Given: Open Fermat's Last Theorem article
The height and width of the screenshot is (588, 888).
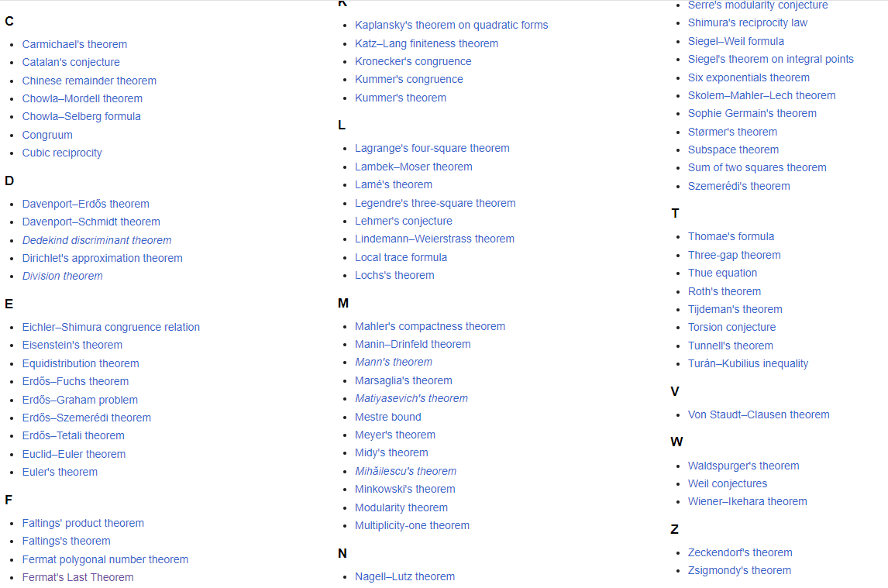Looking at the screenshot, I should click(77, 577).
